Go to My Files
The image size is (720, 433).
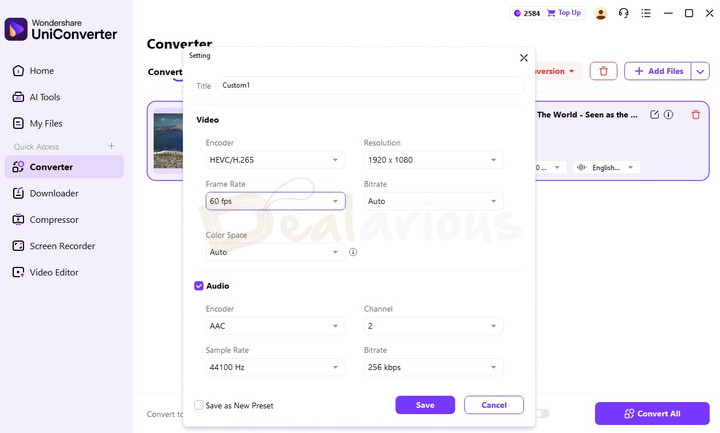click(x=37, y=123)
